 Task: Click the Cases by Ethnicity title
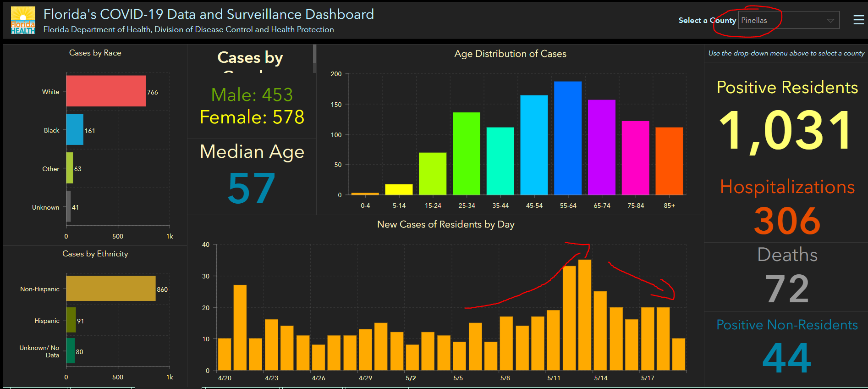95,254
